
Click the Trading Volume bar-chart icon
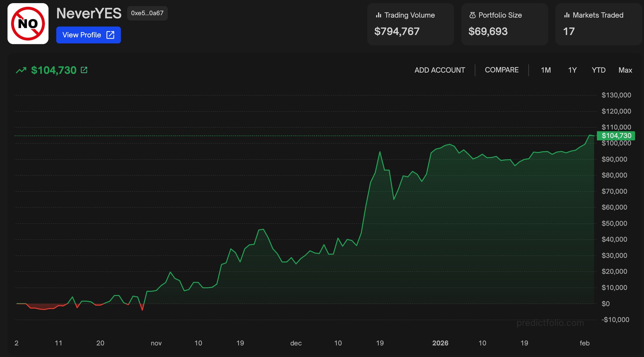[379, 15]
